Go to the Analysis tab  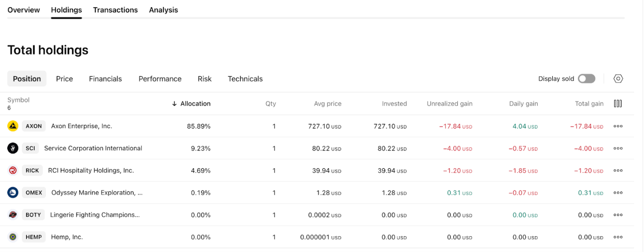click(163, 10)
